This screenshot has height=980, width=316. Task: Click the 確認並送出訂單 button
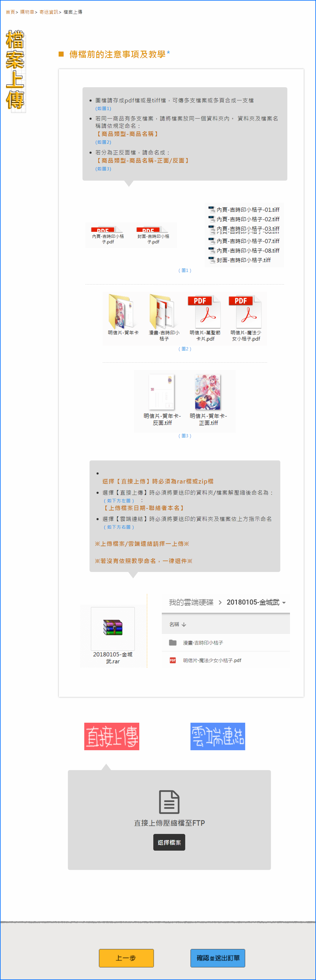click(218, 958)
